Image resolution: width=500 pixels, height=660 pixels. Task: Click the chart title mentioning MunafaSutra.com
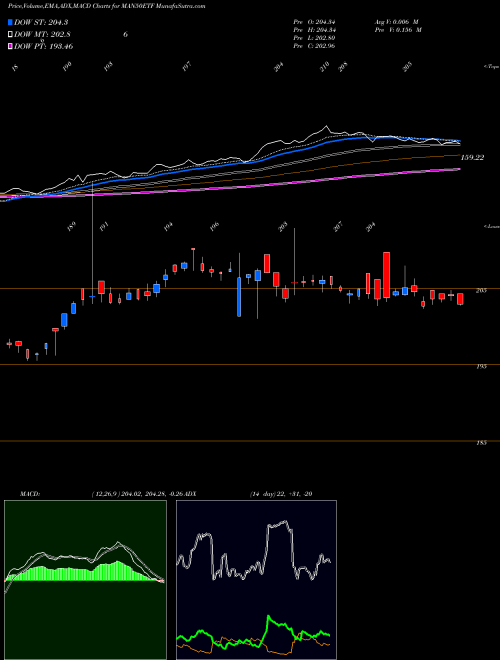[x=107, y=6]
